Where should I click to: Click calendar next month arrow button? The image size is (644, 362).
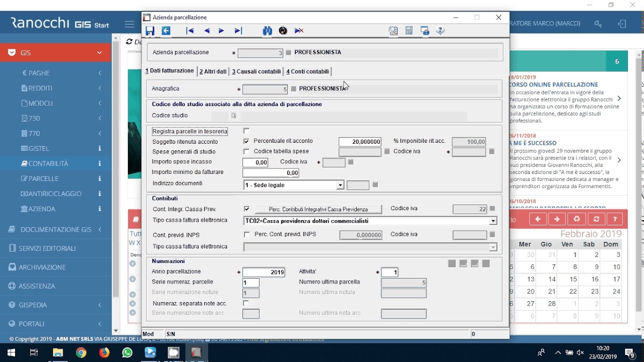[557, 219]
